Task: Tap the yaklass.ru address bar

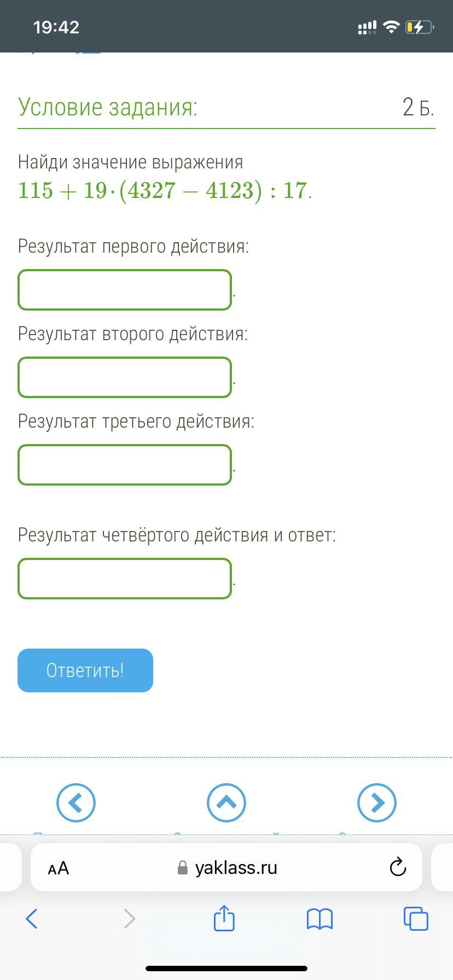Action: tap(235, 867)
